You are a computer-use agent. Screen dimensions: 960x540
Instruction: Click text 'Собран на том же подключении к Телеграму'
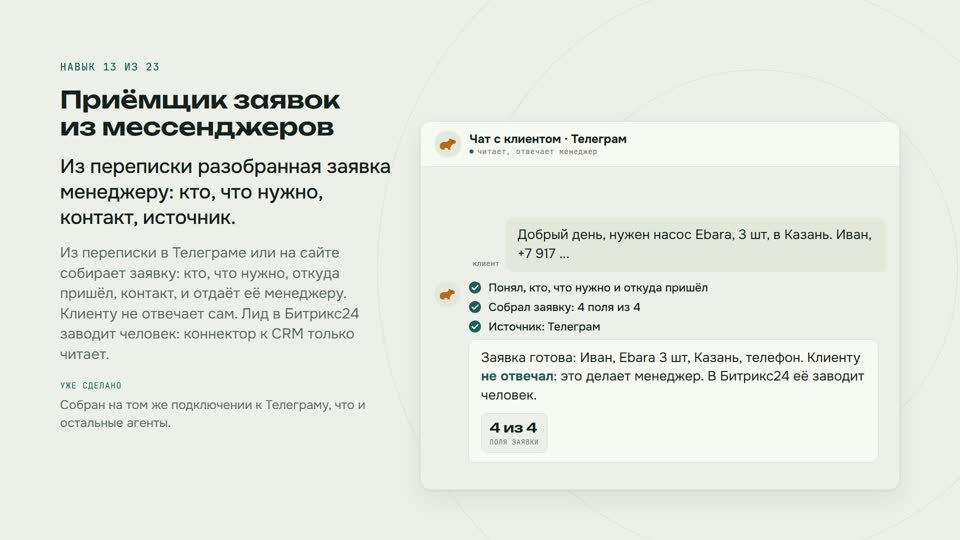click(x=212, y=414)
